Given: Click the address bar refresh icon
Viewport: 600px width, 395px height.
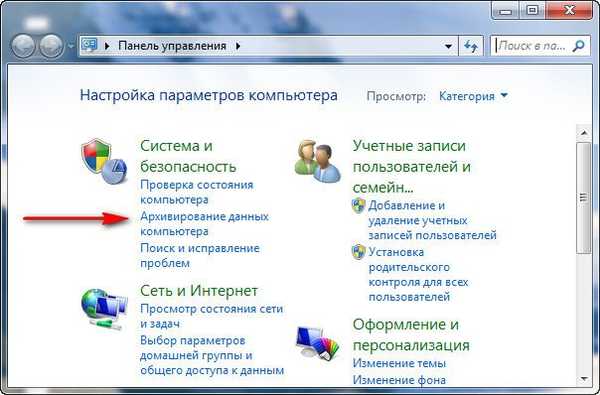Looking at the screenshot, I should [471, 46].
